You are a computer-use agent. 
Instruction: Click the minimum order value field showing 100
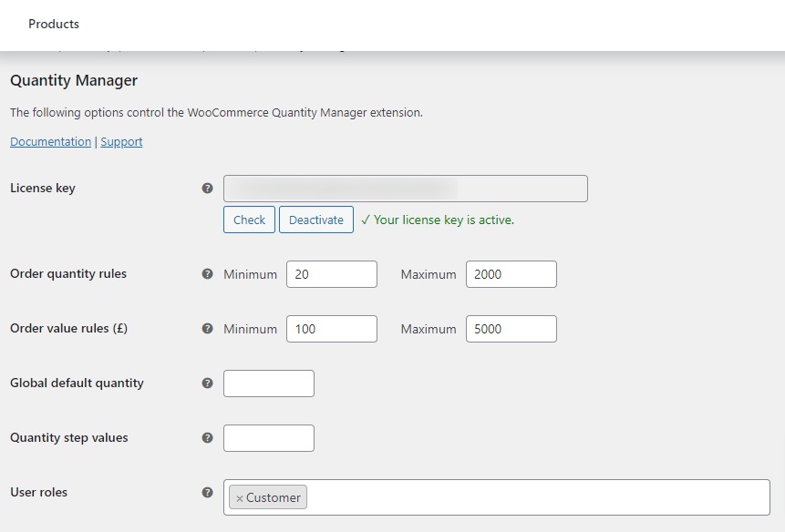[x=331, y=328]
